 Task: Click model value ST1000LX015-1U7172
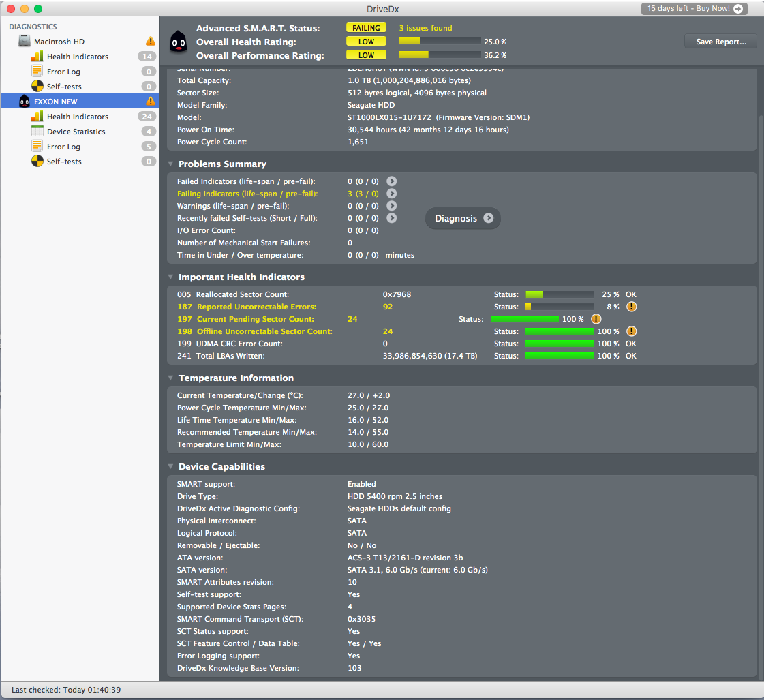[389, 117]
